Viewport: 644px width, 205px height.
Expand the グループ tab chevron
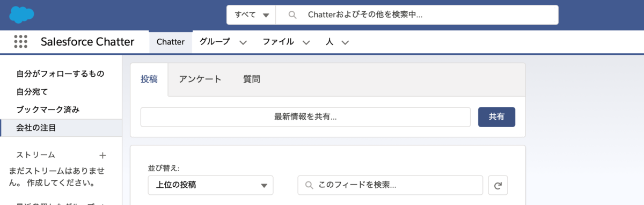coord(243,42)
